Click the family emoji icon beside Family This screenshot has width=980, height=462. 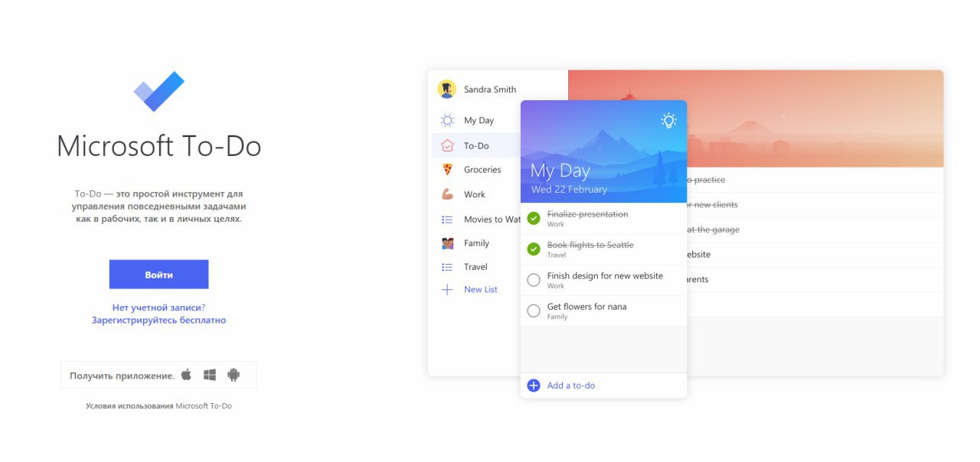tap(447, 243)
